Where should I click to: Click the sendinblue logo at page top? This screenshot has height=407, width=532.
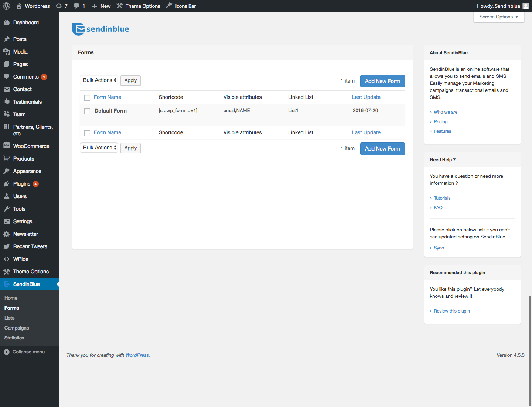coord(100,29)
